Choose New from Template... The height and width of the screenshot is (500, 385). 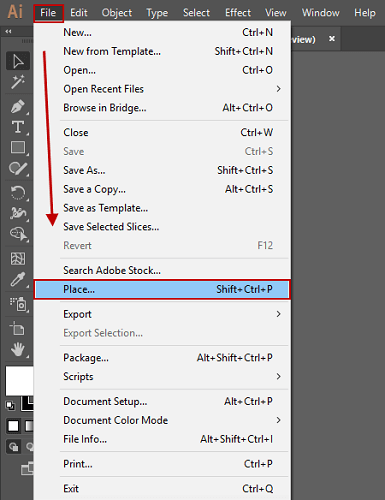click(x=162, y=51)
